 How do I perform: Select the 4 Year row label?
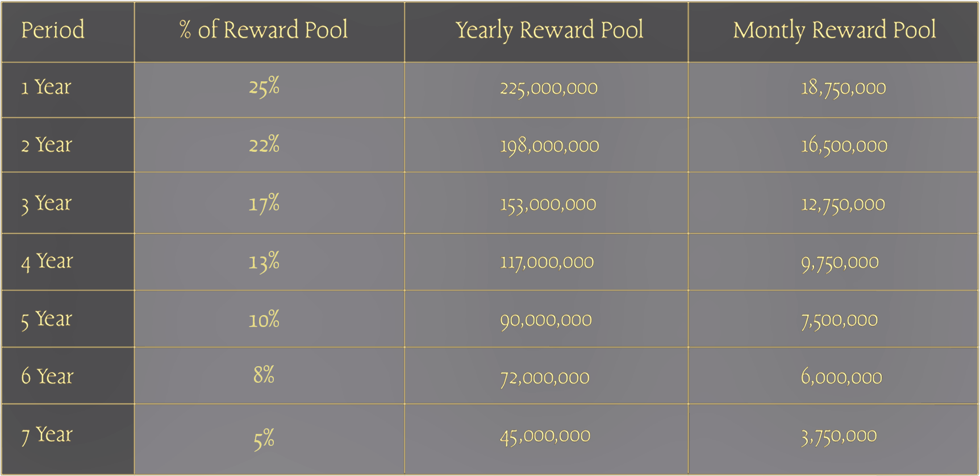click(x=47, y=262)
